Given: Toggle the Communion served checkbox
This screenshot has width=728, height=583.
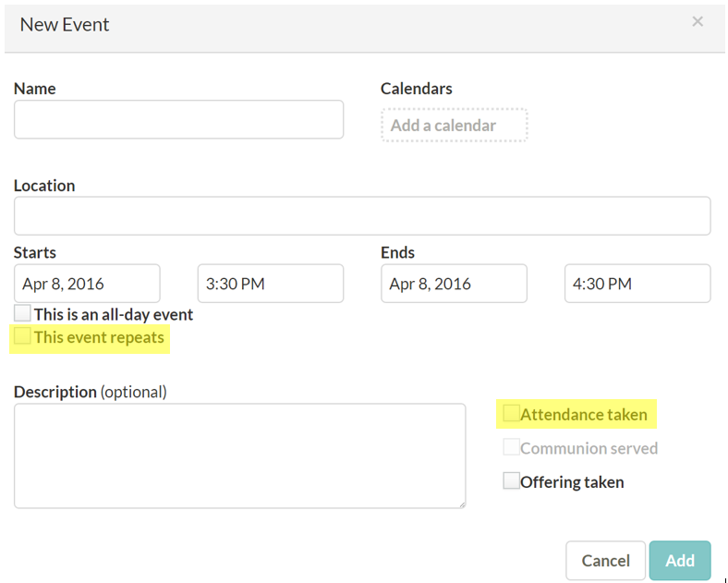Looking at the screenshot, I should point(511,447).
